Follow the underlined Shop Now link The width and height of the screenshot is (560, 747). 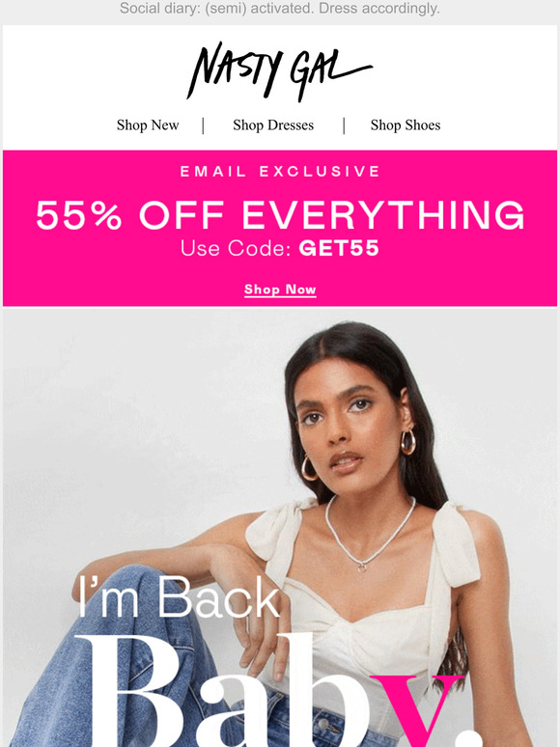pos(280,290)
